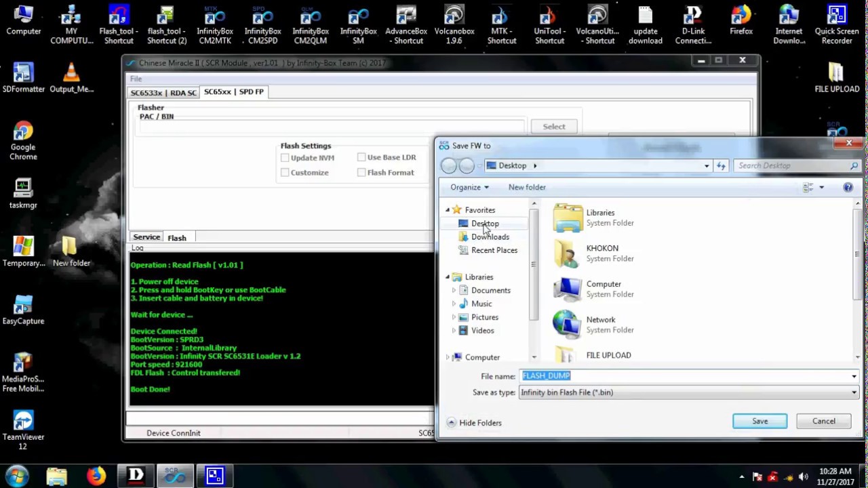
Task: Open FILE UPLOAD folder on desktop
Action: 837,79
